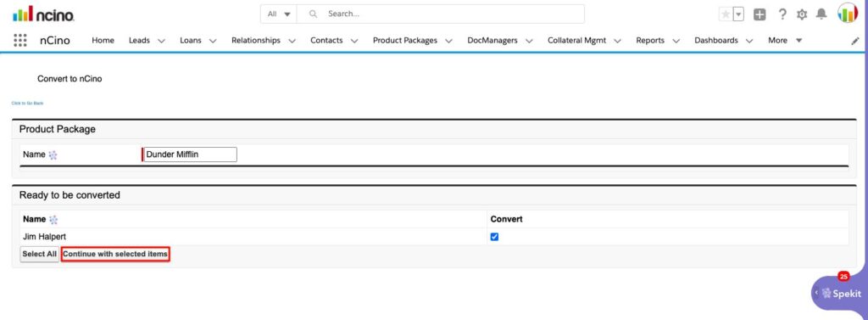Follow the Click to Go Back link
This screenshot has width=868, height=320.
click(x=27, y=104)
